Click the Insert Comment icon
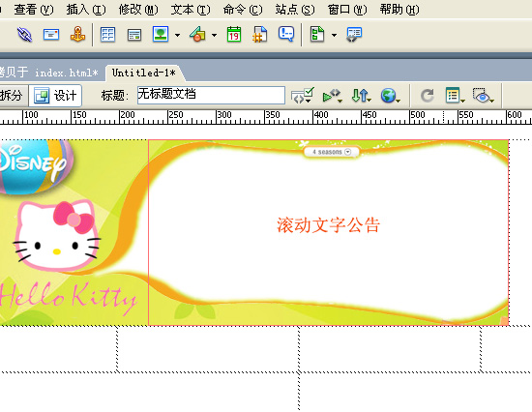Viewport: 532px width, 412px height. [x=286, y=34]
